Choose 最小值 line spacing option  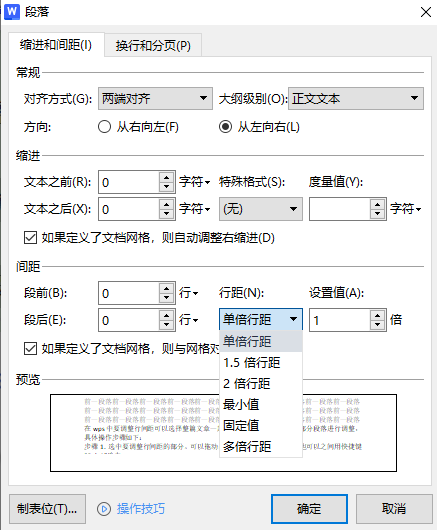click(x=261, y=404)
